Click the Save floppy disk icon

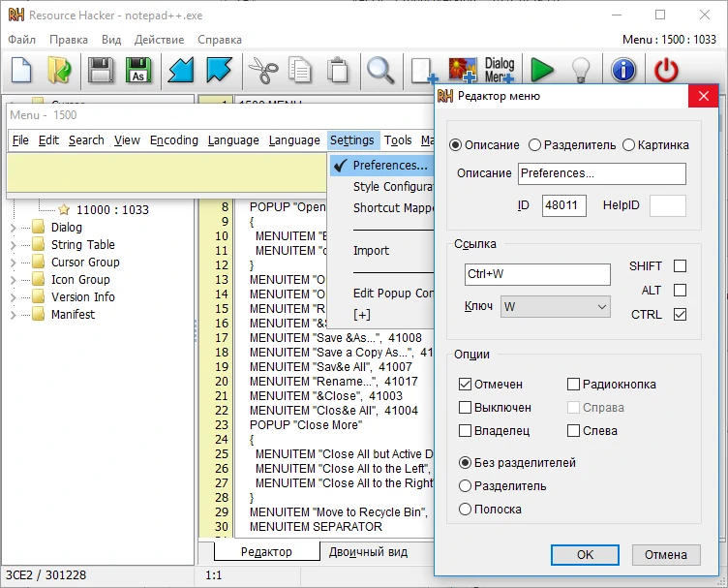(x=101, y=71)
